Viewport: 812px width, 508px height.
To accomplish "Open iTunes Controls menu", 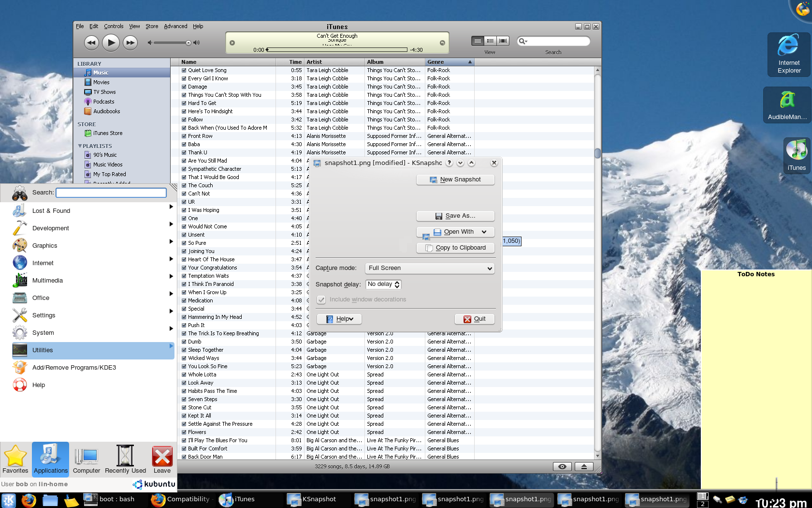I will (114, 26).
